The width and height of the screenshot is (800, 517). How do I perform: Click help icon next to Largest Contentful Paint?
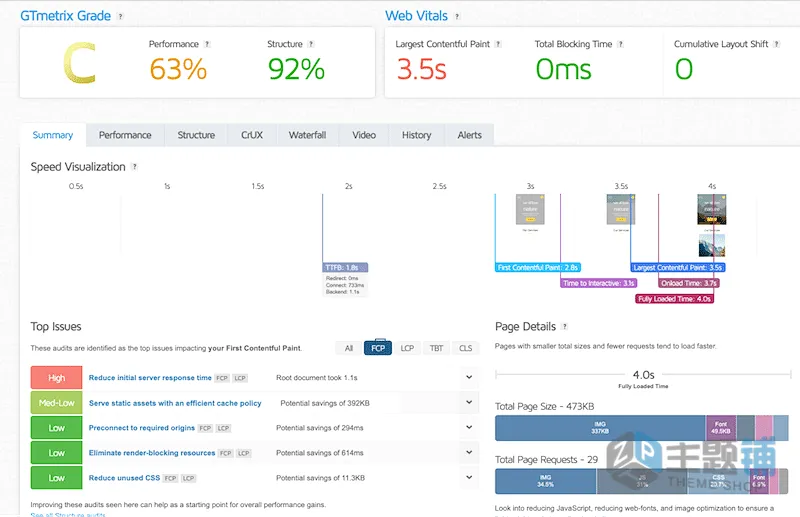[x=498, y=44]
